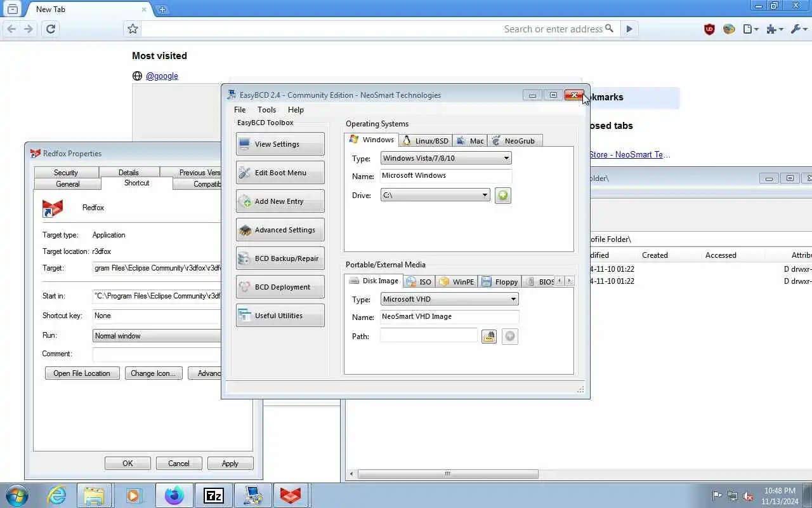Select the Windows operating systems tab
Screen dimensions: 812x508
tap(371, 140)
